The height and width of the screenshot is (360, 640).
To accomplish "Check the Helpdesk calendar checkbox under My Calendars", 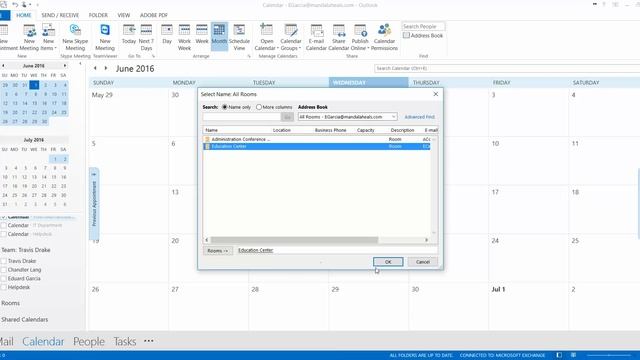I will (4, 234).
